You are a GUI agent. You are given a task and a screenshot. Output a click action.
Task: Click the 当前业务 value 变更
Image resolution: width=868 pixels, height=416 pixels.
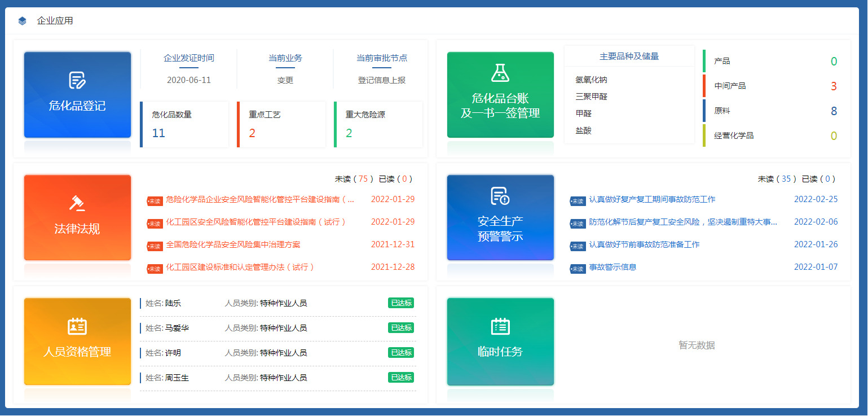(285, 80)
